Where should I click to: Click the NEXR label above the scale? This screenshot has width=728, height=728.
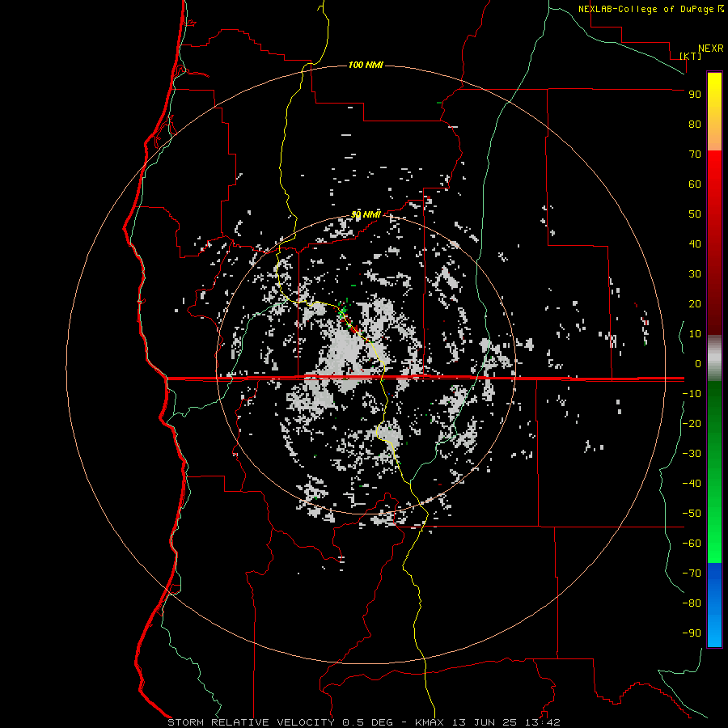[711, 49]
